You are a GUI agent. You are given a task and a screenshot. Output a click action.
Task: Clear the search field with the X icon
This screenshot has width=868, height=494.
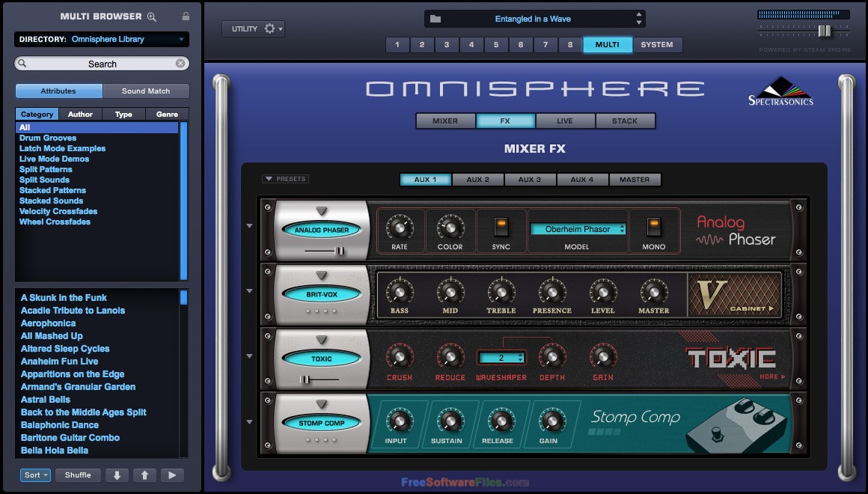click(180, 64)
